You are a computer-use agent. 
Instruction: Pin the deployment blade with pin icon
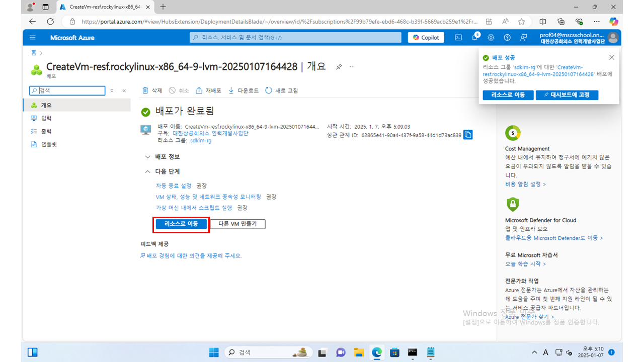tap(339, 67)
